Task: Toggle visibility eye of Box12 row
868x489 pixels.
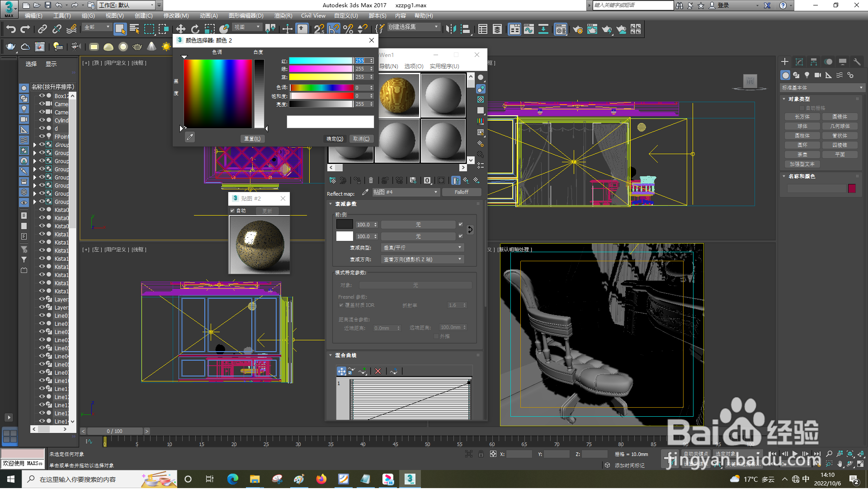Action: tap(42, 96)
